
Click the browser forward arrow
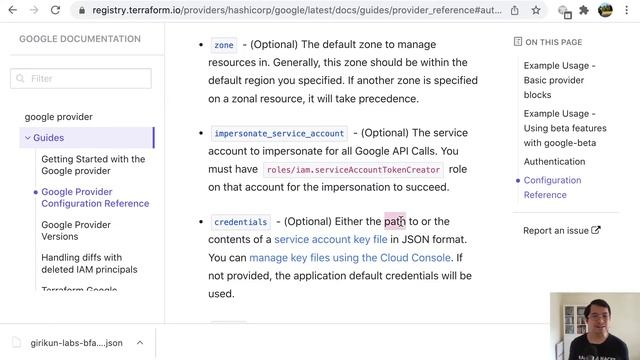click(34, 10)
